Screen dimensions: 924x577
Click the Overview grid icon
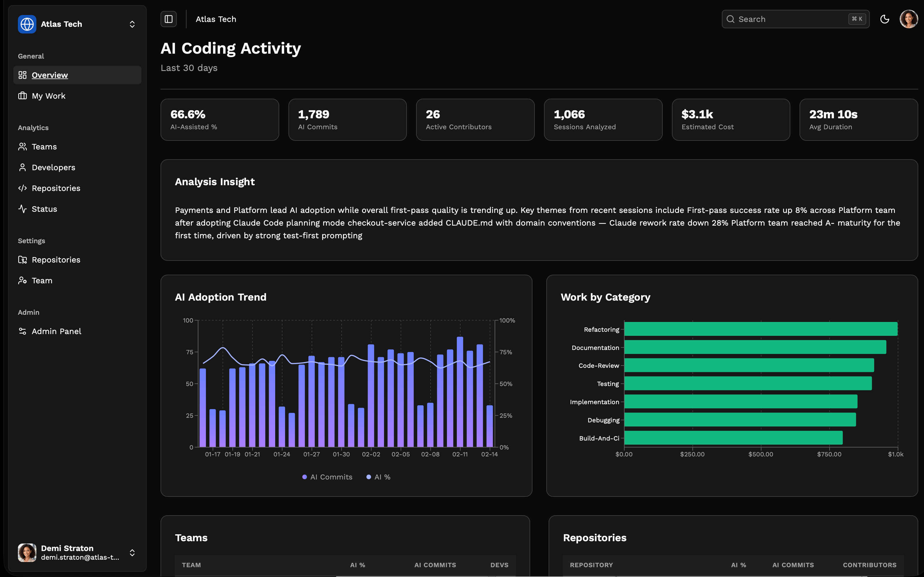tap(23, 75)
